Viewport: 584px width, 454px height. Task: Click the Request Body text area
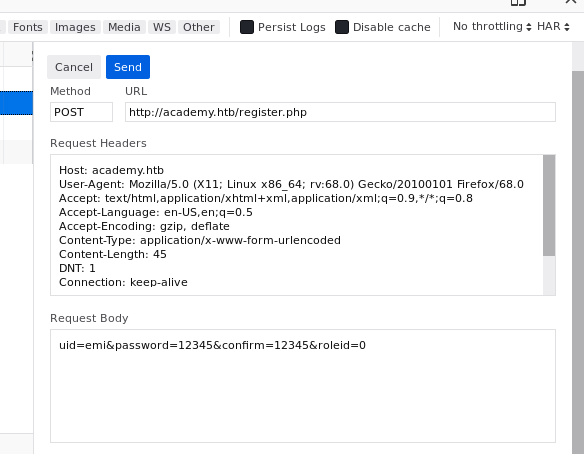(303, 386)
